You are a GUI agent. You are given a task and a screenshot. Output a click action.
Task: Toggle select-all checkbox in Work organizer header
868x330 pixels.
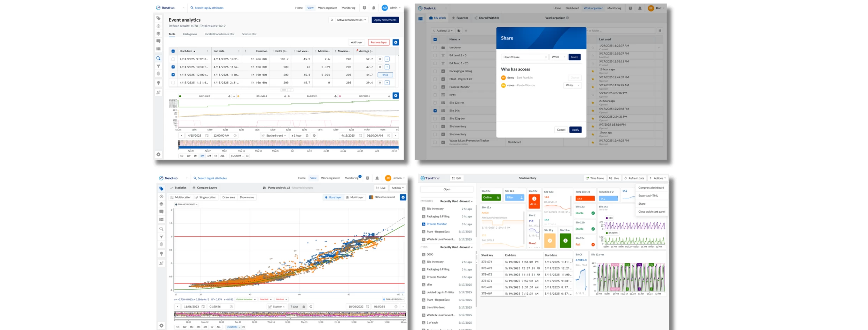pos(435,39)
